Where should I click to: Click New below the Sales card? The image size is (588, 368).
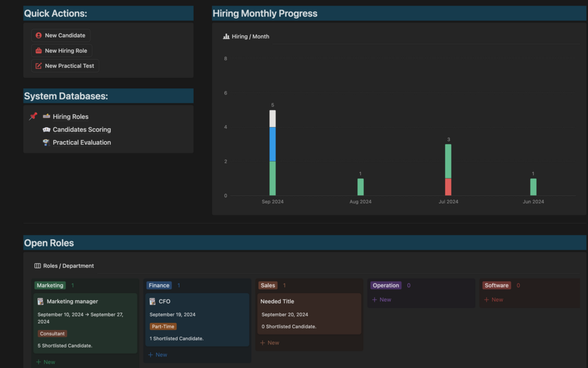(x=270, y=342)
